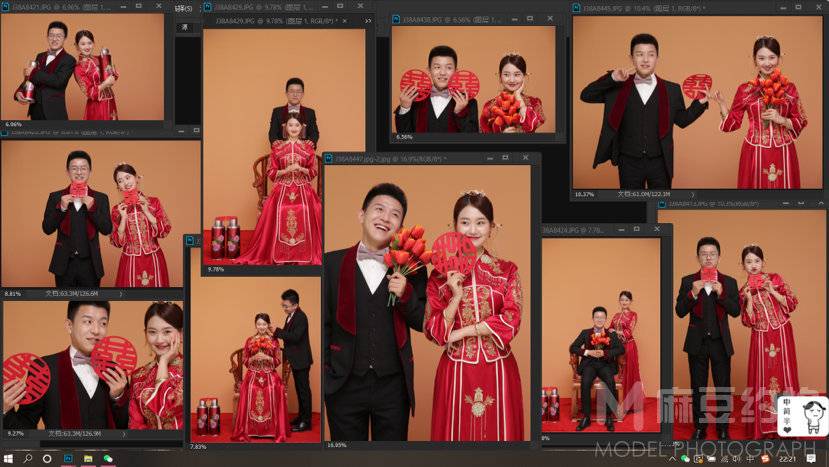Click the PS icon of the J38A8445.JPG window
829x467 pixels.
coord(577,8)
